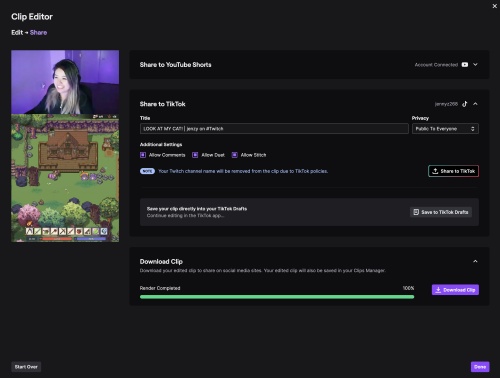The height and width of the screenshot is (378, 500).
Task: Click the TikTok Title input field
Action: [274, 129]
